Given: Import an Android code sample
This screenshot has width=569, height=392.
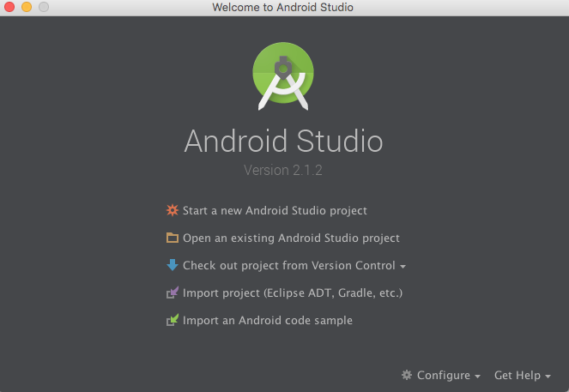Looking at the screenshot, I should tap(268, 321).
